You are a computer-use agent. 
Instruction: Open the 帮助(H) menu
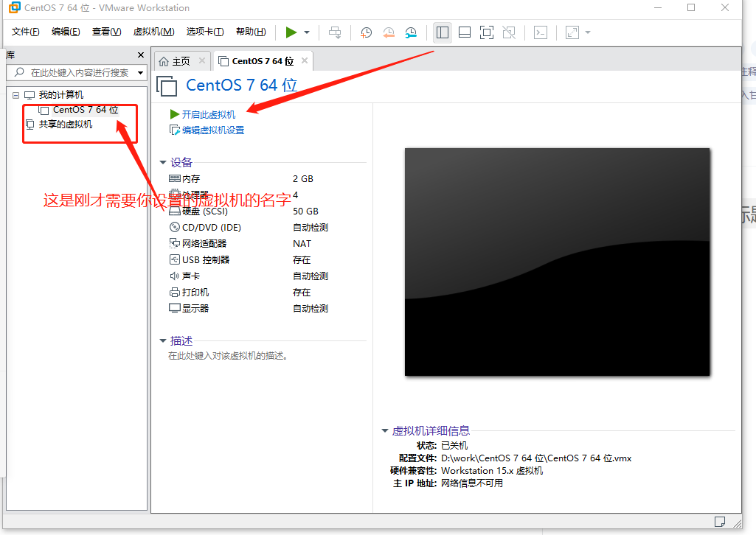(x=251, y=32)
